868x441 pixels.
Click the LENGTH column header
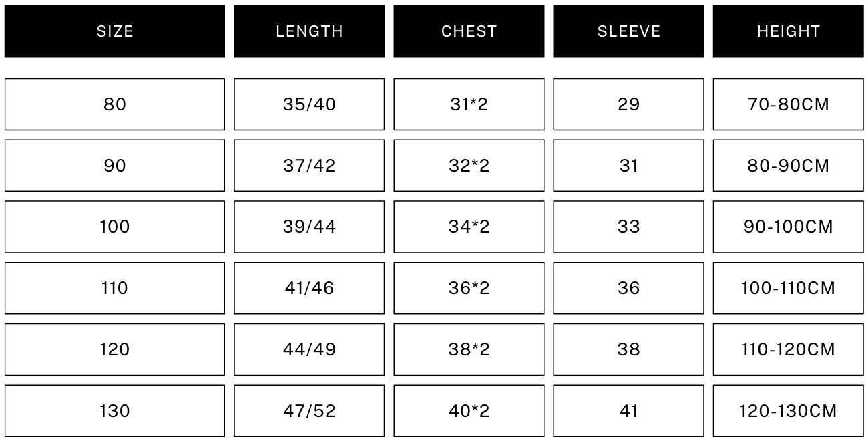pos(309,31)
